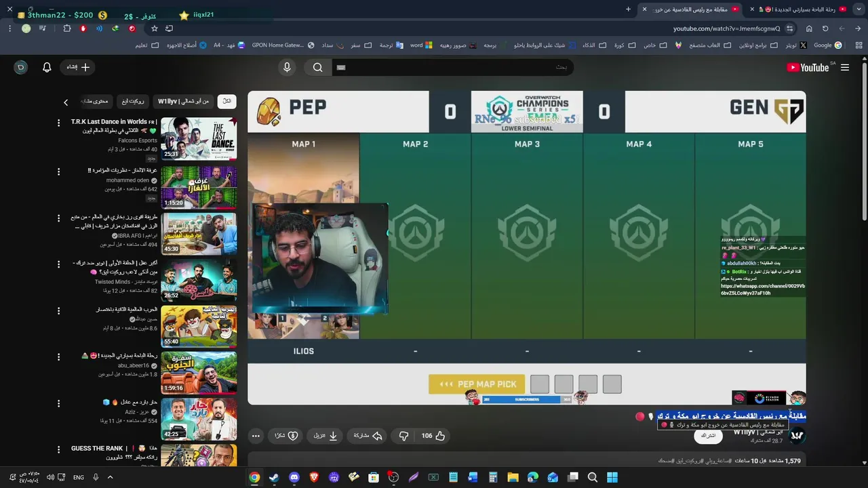The height and width of the screenshot is (488, 868).
Task: Download the video with تنزيل button
Action: 325,436
